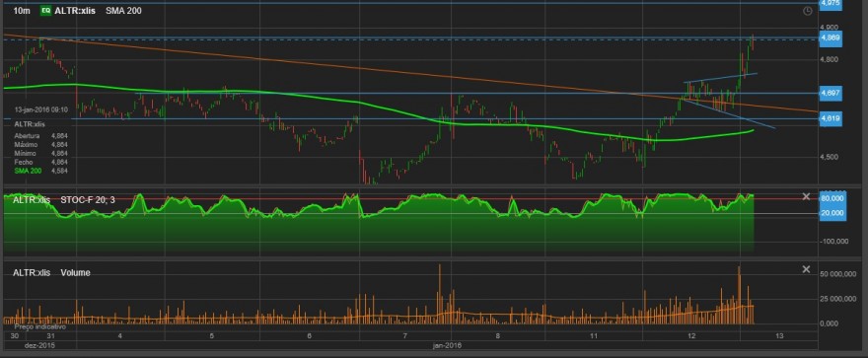Screen dimensions: 868x358
Task: Click the STOC-F 20; 3 indicator title
Action: pos(88,200)
